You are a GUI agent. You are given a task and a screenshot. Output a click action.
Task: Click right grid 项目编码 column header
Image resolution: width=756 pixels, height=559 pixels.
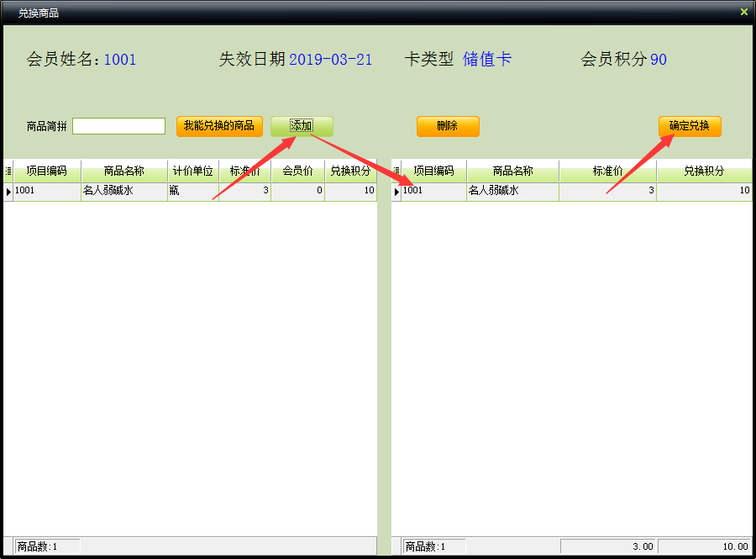[434, 171]
